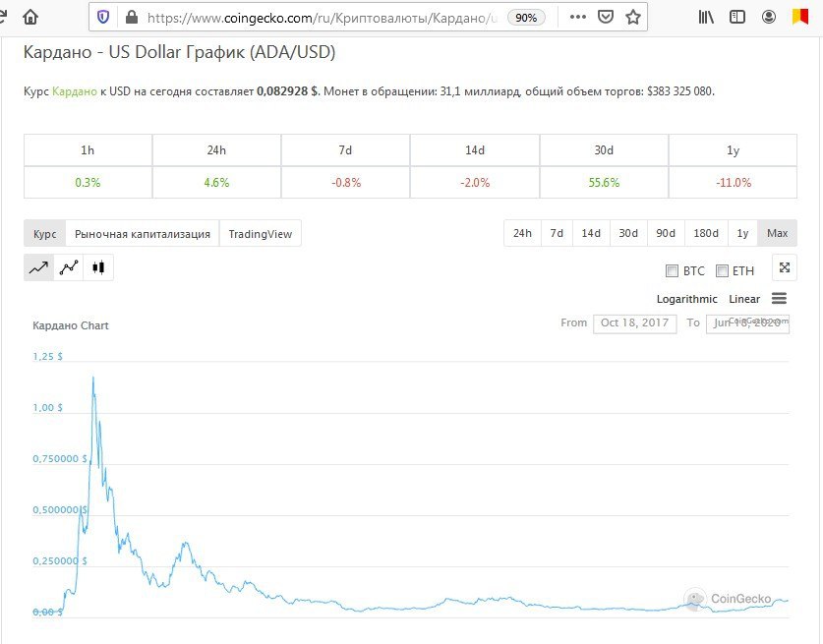
Task: Set chart range to 14d
Action: pyautogui.click(x=591, y=233)
